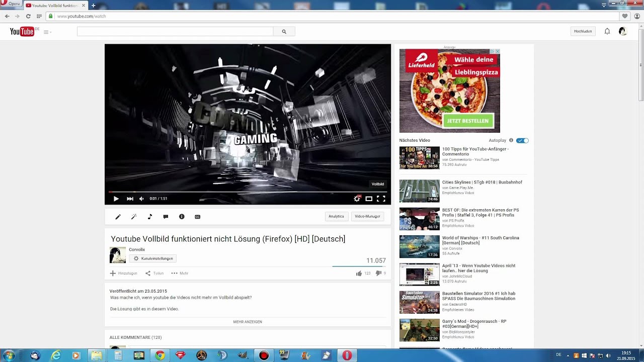Image resolution: width=644 pixels, height=362 pixels.
Task: Click the Hochladen upload button
Action: coord(583,31)
